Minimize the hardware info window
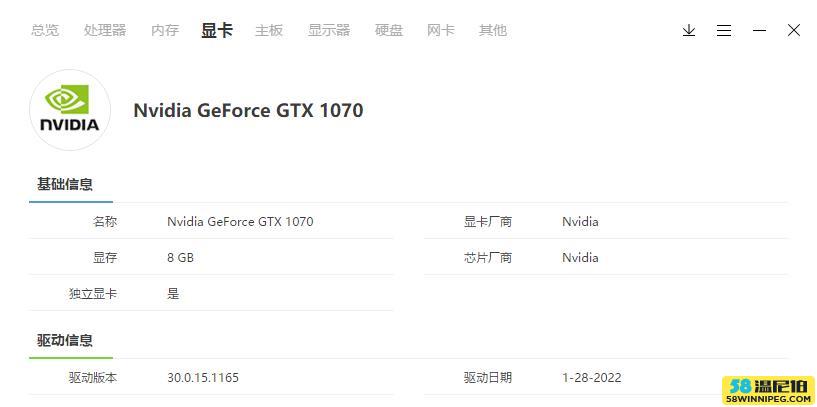This screenshot has height=407, width=817. point(759,30)
